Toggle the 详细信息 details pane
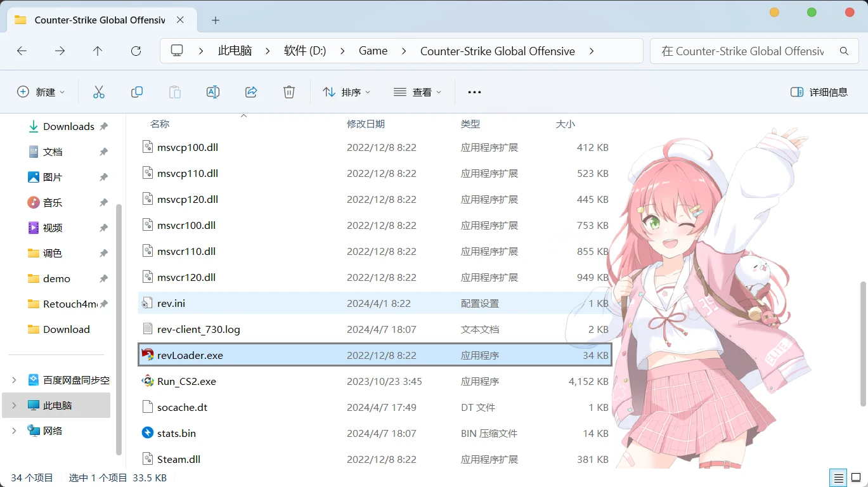 (819, 92)
